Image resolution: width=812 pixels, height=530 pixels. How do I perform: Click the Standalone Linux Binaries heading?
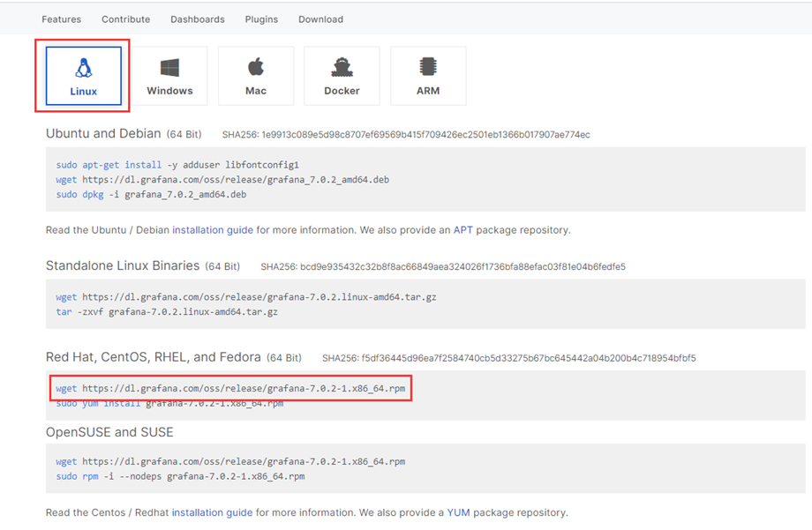pyautogui.click(x=123, y=265)
